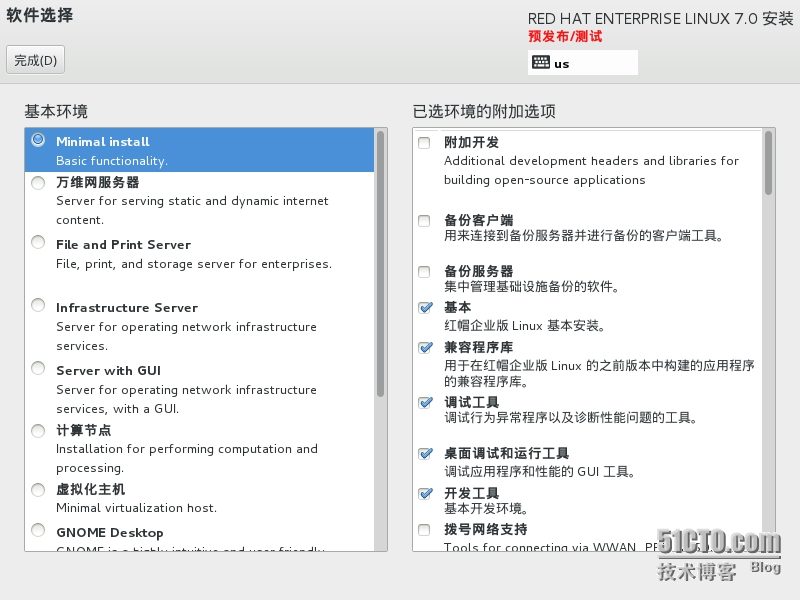
Task: Click the File, print, and storage server description
Action: click(x=194, y=264)
